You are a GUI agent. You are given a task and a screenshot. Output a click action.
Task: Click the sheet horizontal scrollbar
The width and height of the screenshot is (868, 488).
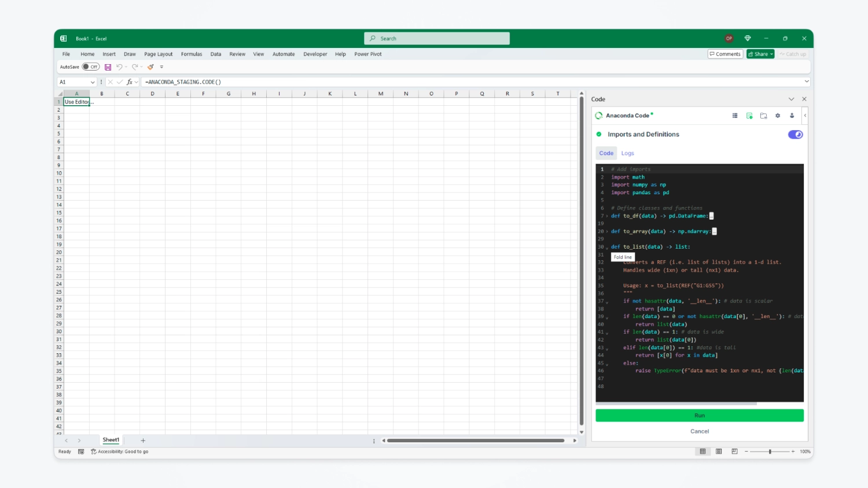(x=476, y=441)
